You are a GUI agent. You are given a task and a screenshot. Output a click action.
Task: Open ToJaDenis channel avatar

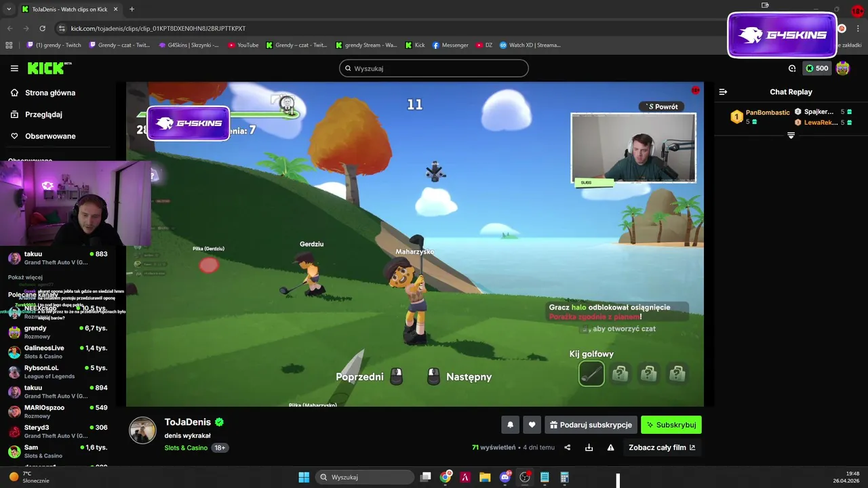pos(142,430)
